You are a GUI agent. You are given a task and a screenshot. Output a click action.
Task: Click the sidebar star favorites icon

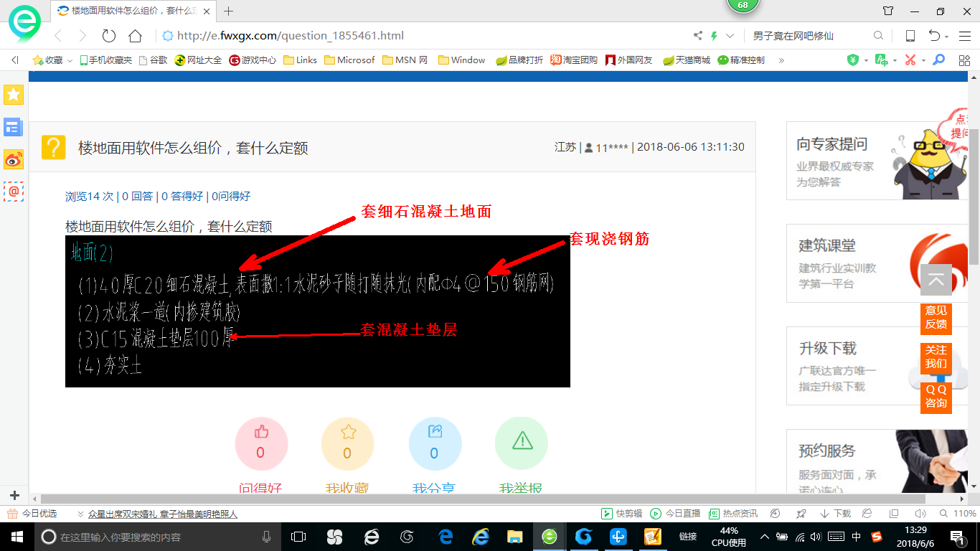14,95
